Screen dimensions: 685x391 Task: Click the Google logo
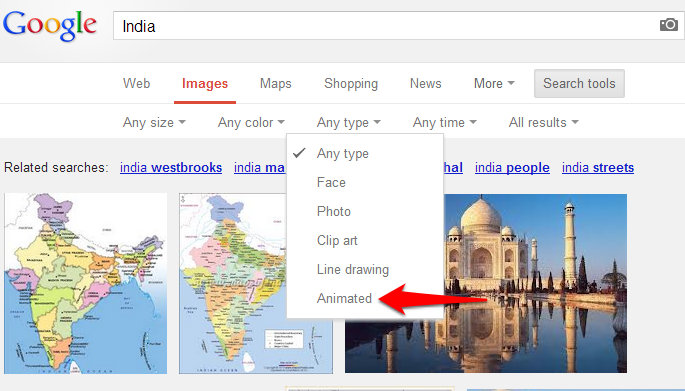pyautogui.click(x=50, y=26)
